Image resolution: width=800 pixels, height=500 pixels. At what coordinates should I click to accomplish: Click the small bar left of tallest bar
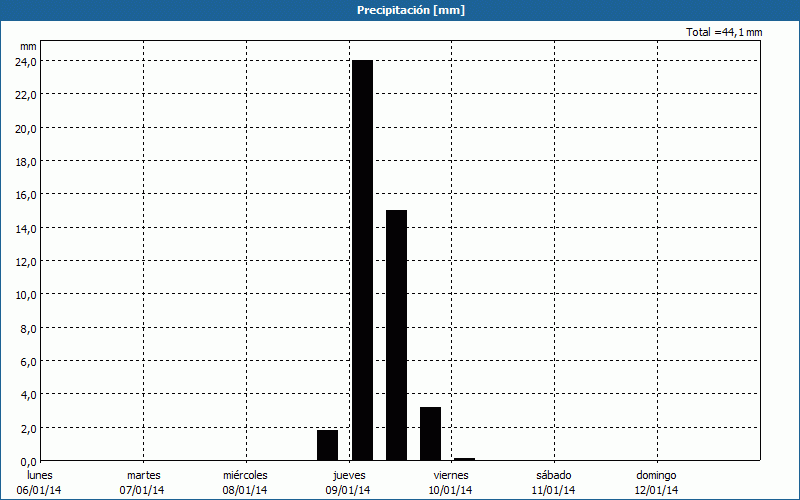[327, 445]
